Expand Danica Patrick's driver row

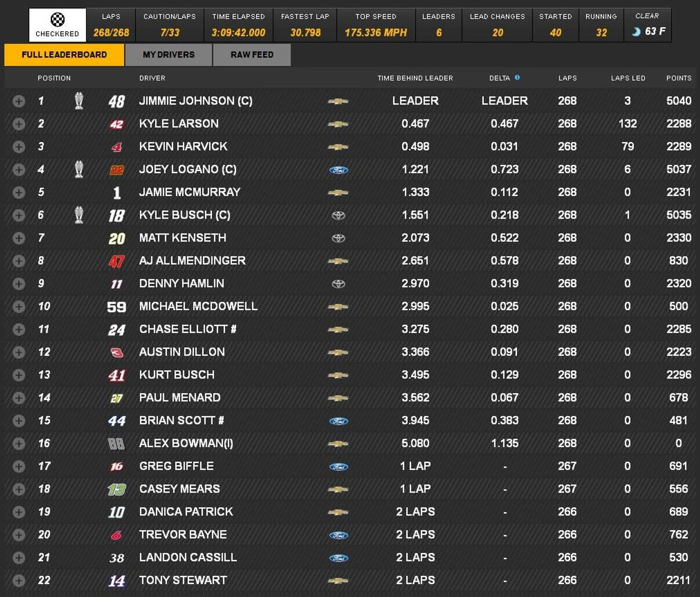point(19,512)
